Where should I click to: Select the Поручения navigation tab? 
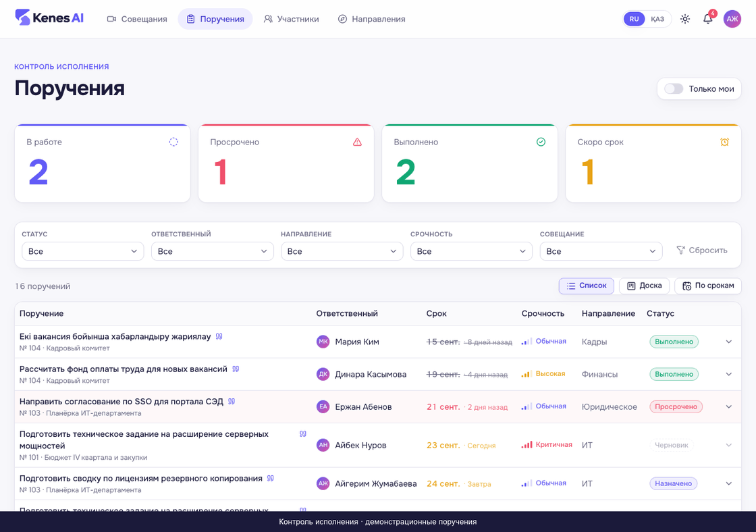[215, 19]
